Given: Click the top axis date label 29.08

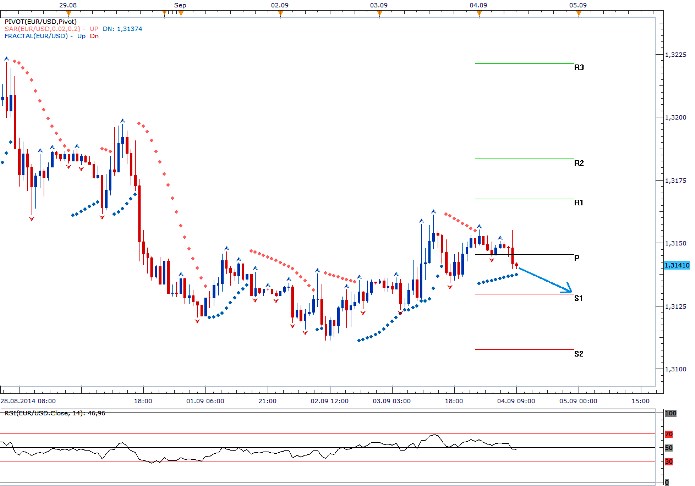Looking at the screenshot, I should (x=68, y=5).
